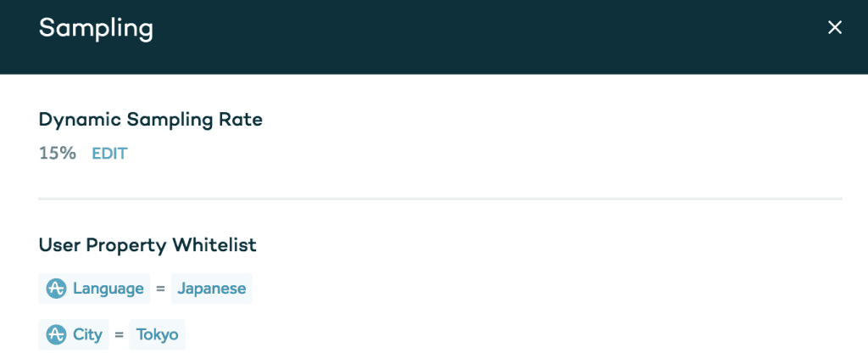Select the City property text label
This screenshot has width=868, height=359.
point(87,334)
